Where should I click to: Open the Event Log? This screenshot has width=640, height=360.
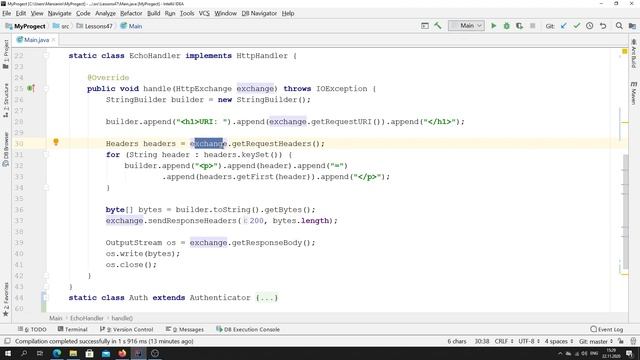tap(607, 329)
